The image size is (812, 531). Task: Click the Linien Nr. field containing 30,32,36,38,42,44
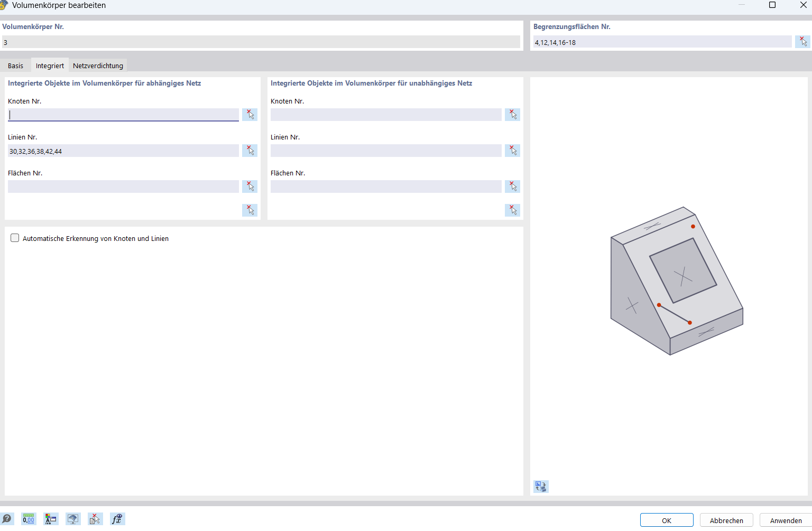(x=123, y=151)
